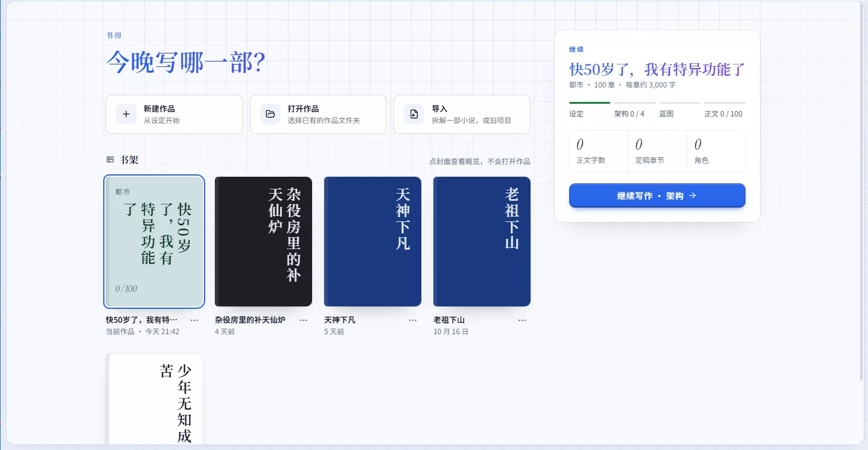Viewport: 868px width, 450px height.
Task: Click the 正文 0 / 100 progress step
Action: (x=724, y=110)
